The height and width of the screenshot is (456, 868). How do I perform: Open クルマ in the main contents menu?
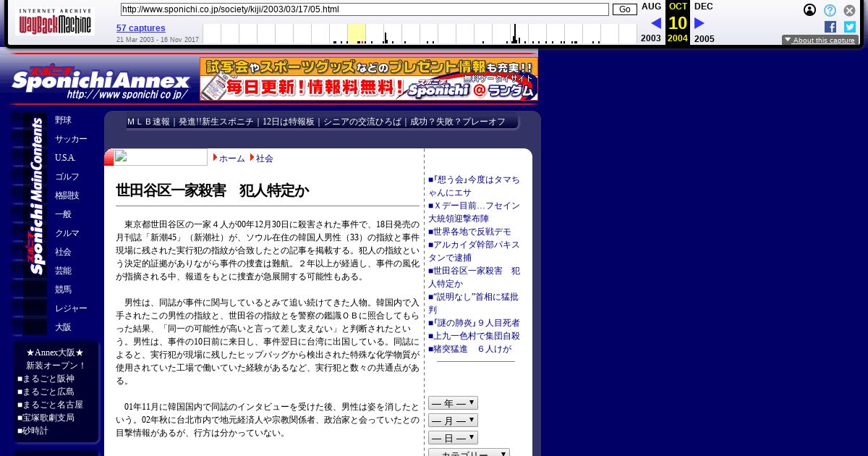67,233
